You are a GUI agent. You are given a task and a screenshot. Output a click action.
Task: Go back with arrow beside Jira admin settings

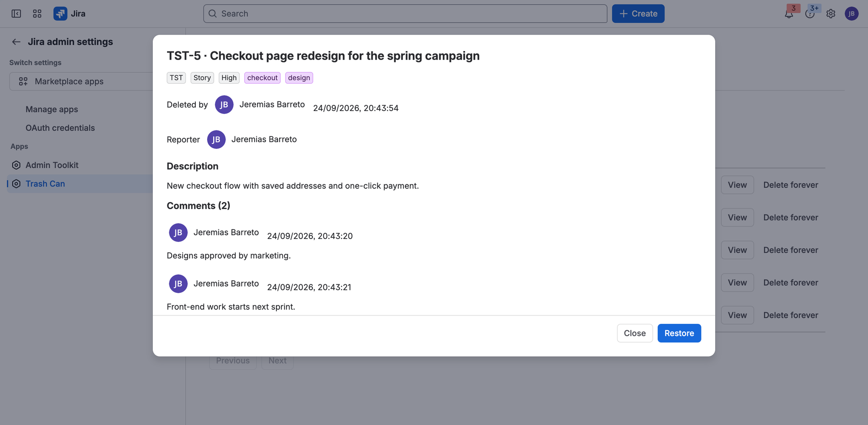click(x=16, y=42)
